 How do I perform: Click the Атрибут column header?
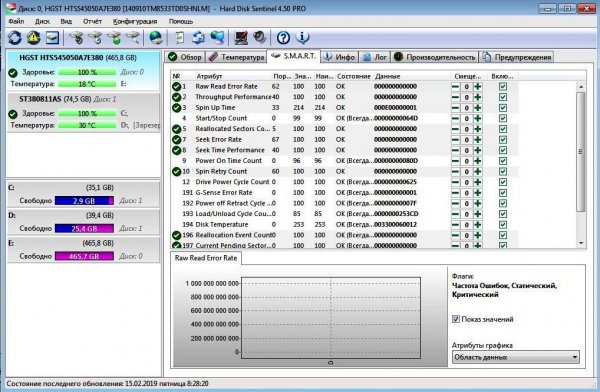click(x=209, y=76)
